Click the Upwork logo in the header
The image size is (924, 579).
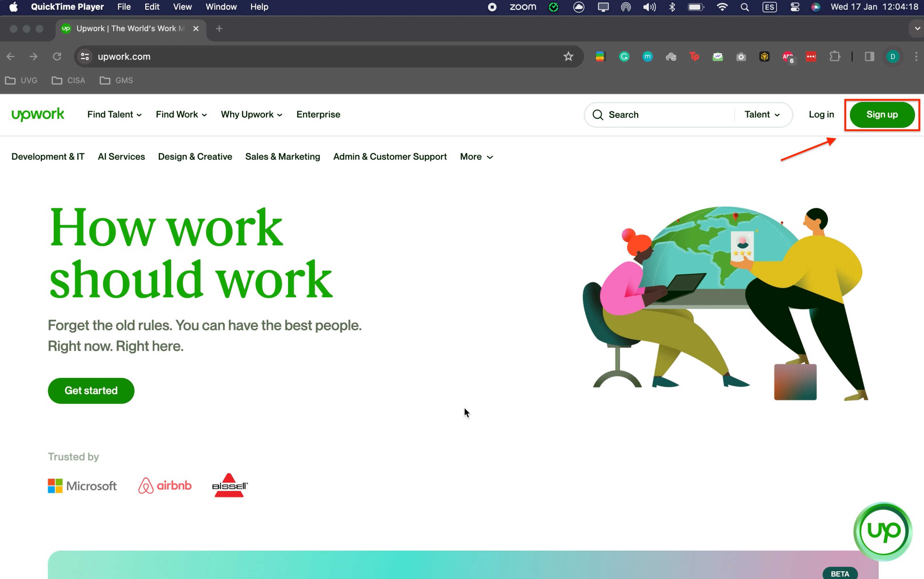(x=38, y=114)
